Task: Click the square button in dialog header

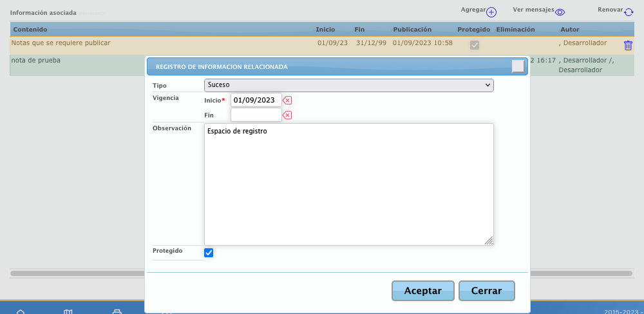Action: pos(518,66)
